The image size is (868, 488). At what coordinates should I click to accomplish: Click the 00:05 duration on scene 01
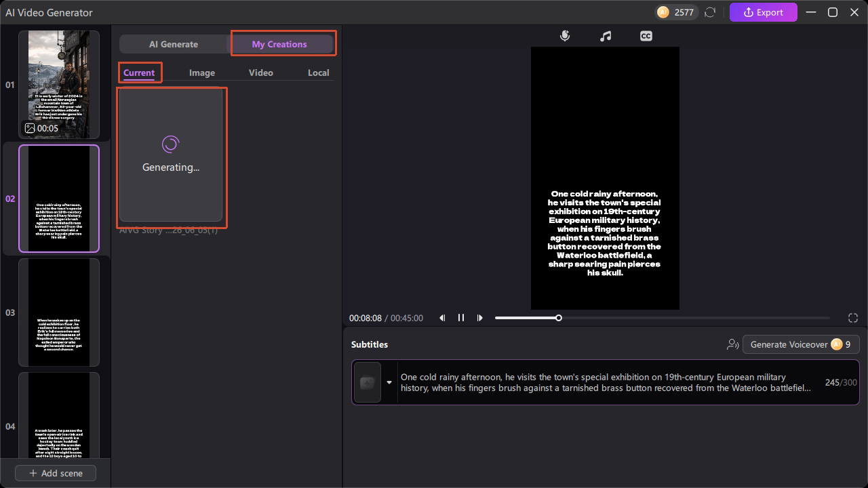click(47, 128)
